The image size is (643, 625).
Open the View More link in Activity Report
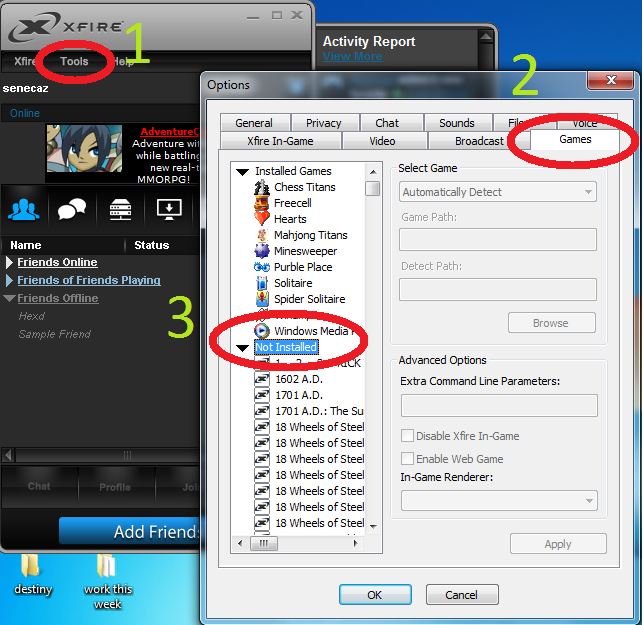(352, 56)
